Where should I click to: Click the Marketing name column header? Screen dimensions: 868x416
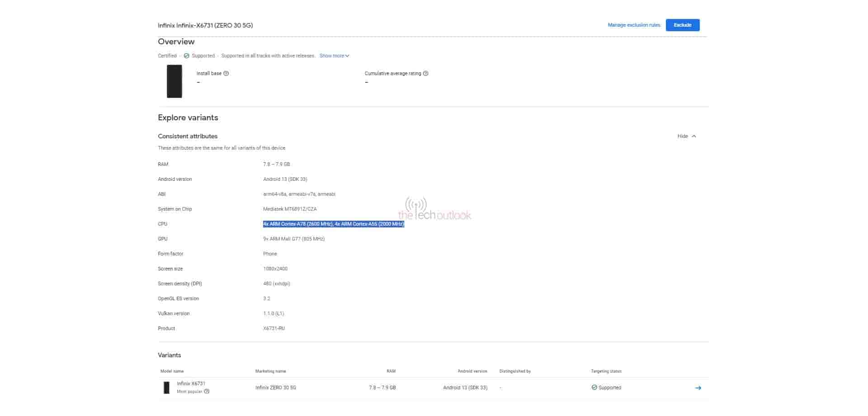[270, 371]
